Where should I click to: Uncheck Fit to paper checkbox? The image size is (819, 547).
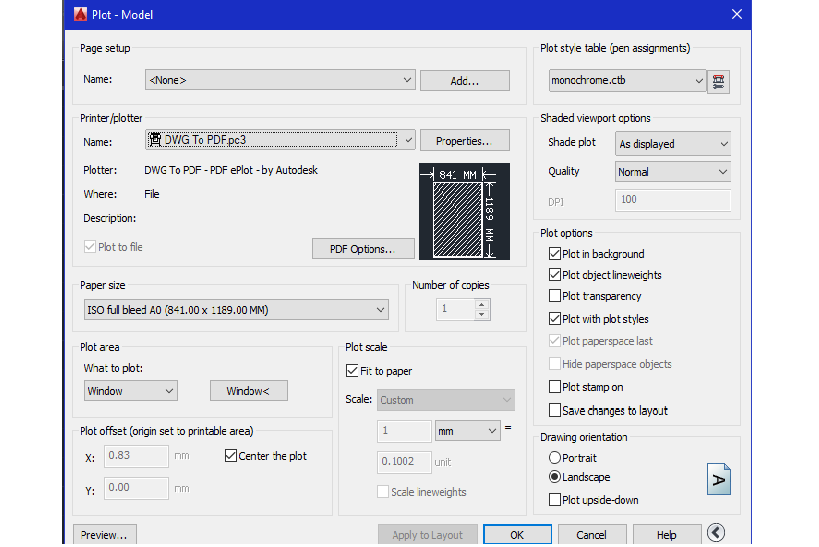(x=352, y=371)
